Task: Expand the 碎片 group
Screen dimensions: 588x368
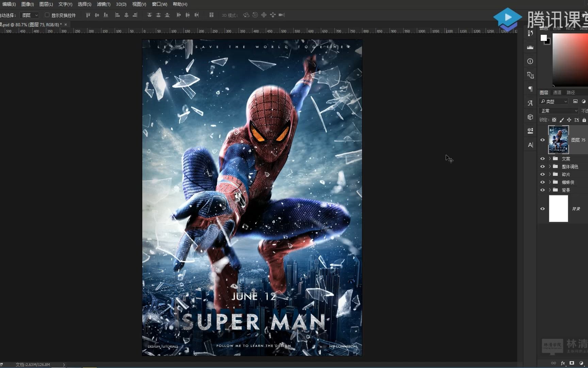Action: (550, 174)
